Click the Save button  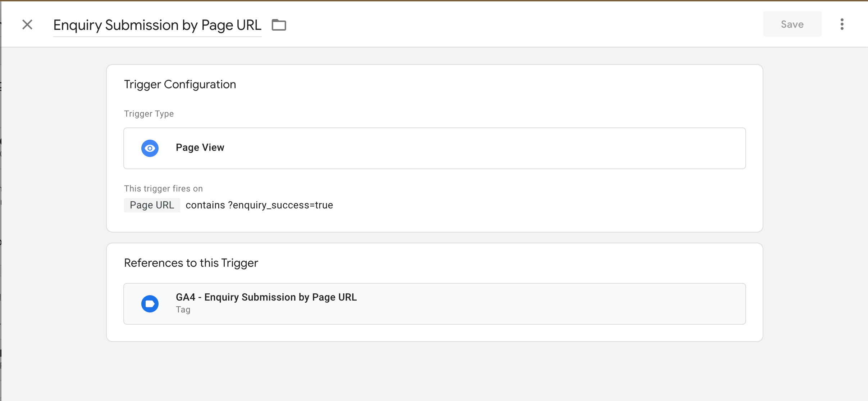click(x=792, y=24)
